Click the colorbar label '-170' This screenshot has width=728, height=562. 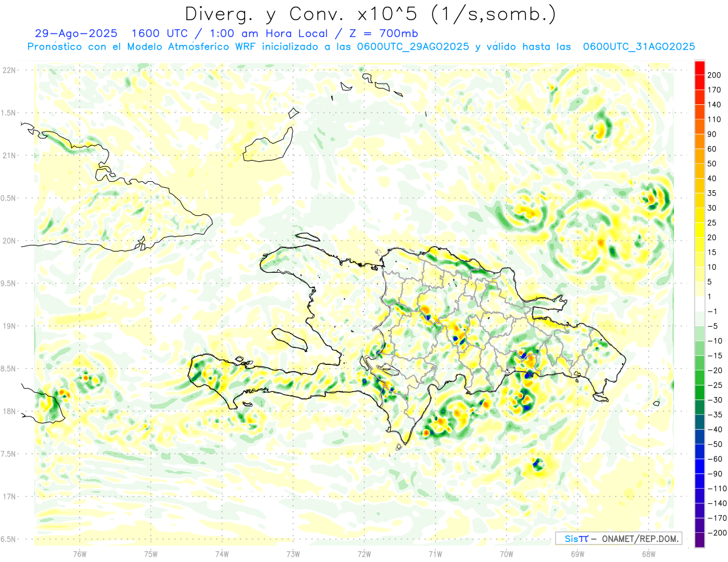[716, 518]
